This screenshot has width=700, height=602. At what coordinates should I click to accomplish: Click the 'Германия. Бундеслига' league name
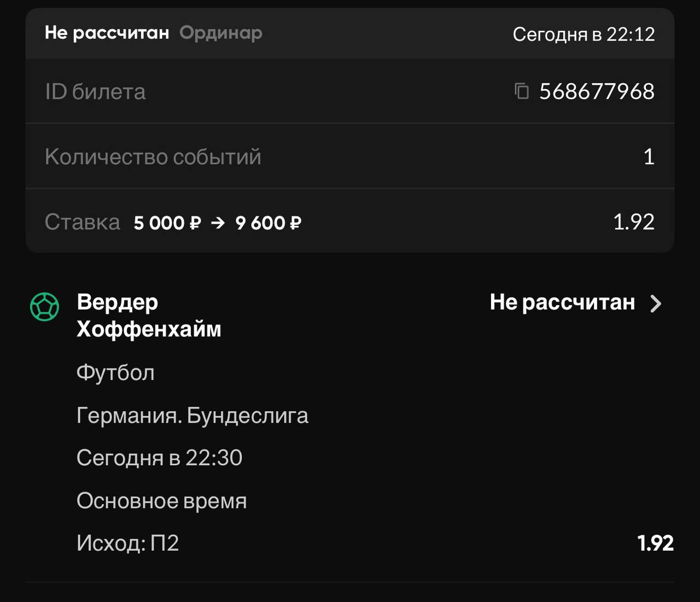point(192,416)
